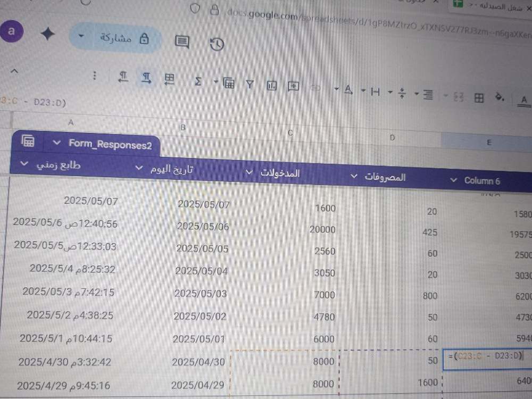Select column C header

coord(290,132)
